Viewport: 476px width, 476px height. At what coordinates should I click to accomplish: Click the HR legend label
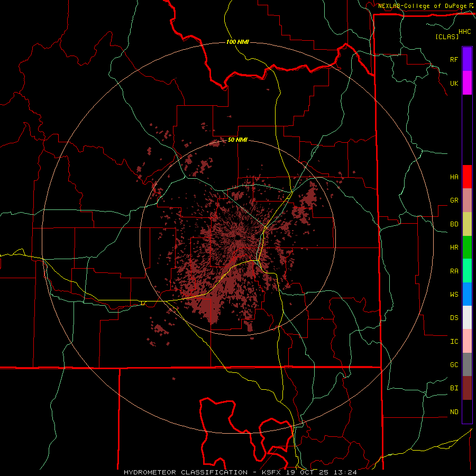pyautogui.click(x=454, y=248)
